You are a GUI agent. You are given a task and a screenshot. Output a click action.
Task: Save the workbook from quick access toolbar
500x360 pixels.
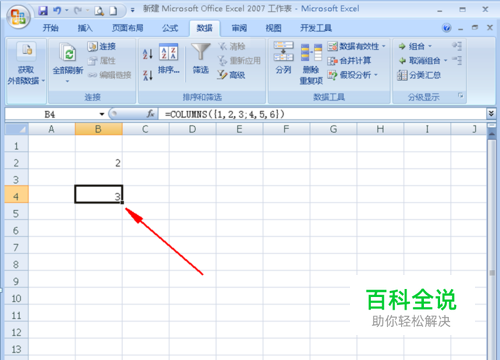pyautogui.click(x=43, y=11)
